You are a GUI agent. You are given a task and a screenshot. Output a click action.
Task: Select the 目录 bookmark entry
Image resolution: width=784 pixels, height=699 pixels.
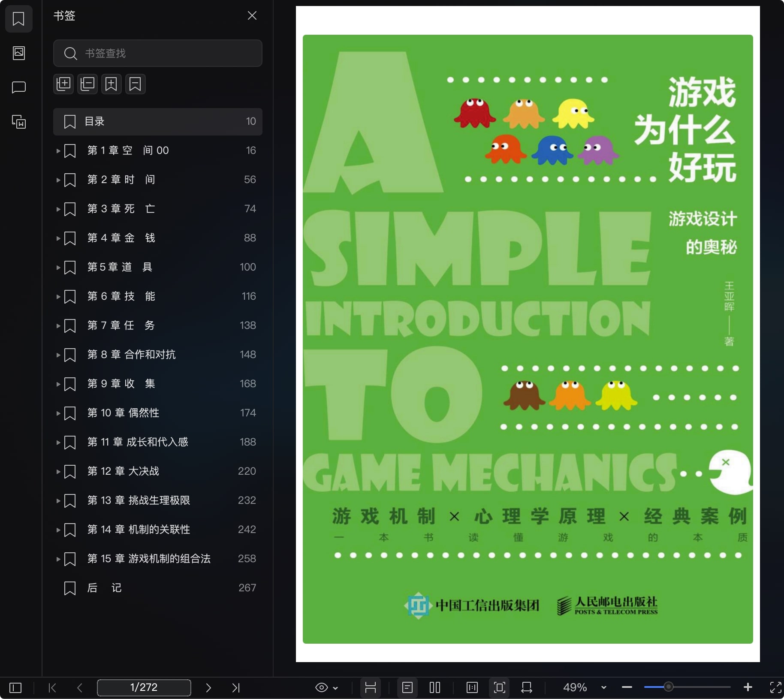coord(158,122)
